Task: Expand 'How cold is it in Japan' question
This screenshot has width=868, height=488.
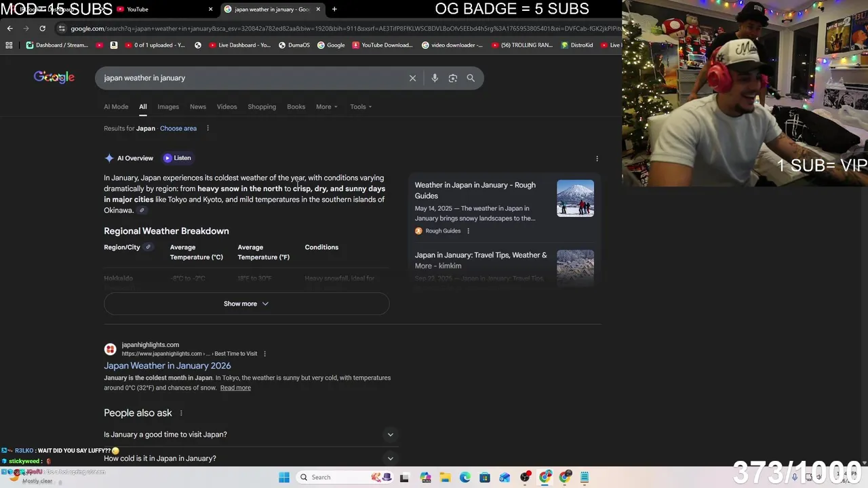Action: coord(250,458)
